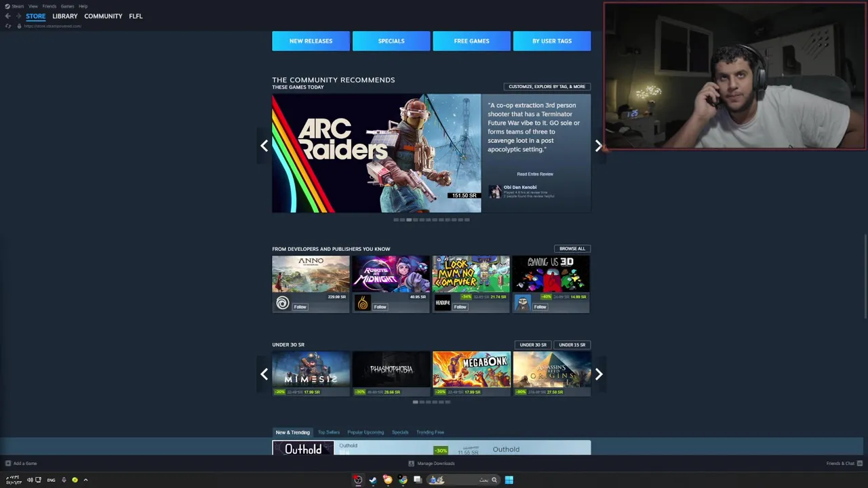Click Add a Game plus icon
The width and height of the screenshot is (868, 488).
pos(8,464)
